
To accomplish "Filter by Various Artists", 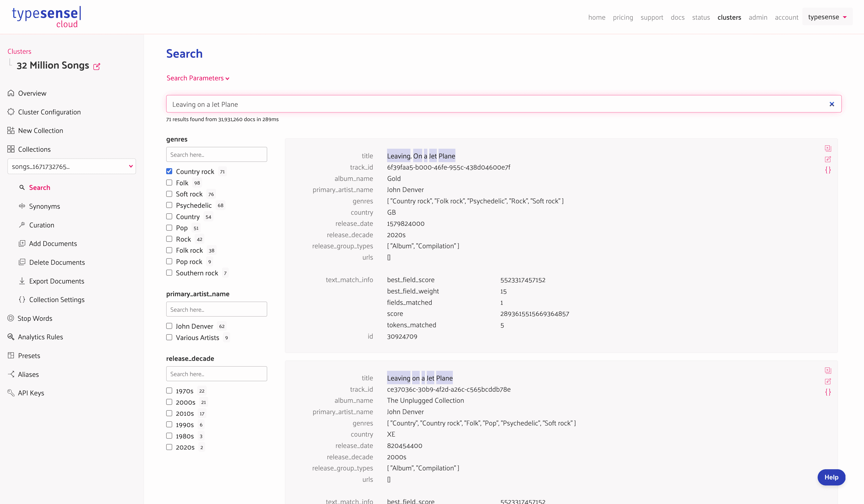I will point(169,337).
